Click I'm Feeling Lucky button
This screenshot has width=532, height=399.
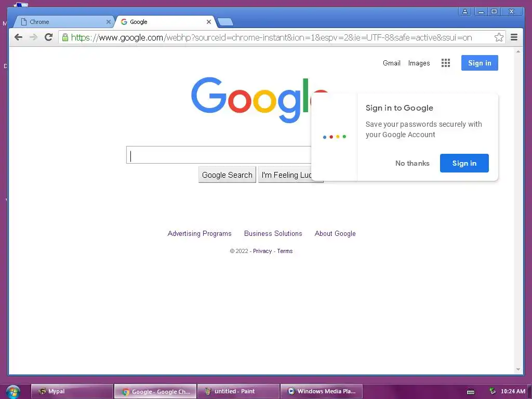point(286,175)
